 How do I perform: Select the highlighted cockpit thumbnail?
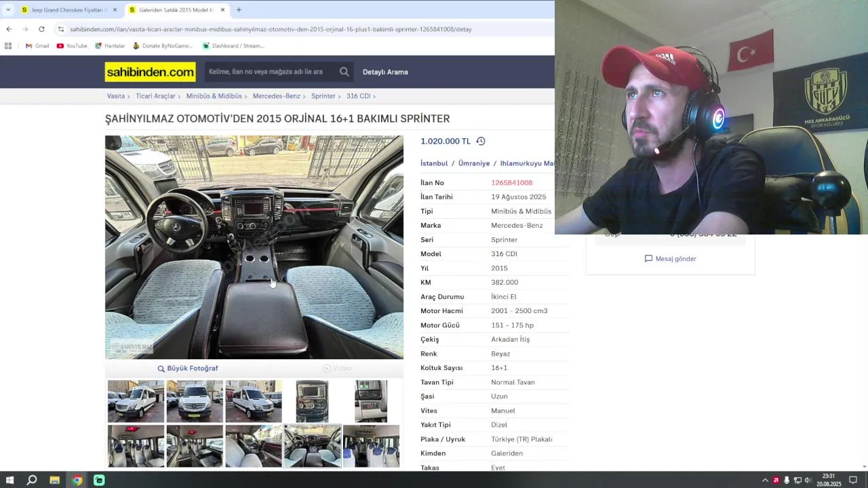313,446
